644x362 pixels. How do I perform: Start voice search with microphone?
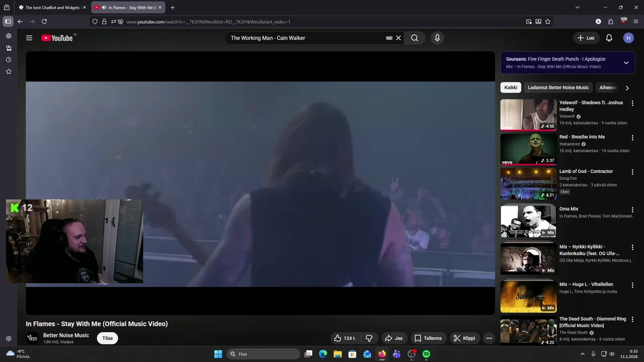(437, 38)
